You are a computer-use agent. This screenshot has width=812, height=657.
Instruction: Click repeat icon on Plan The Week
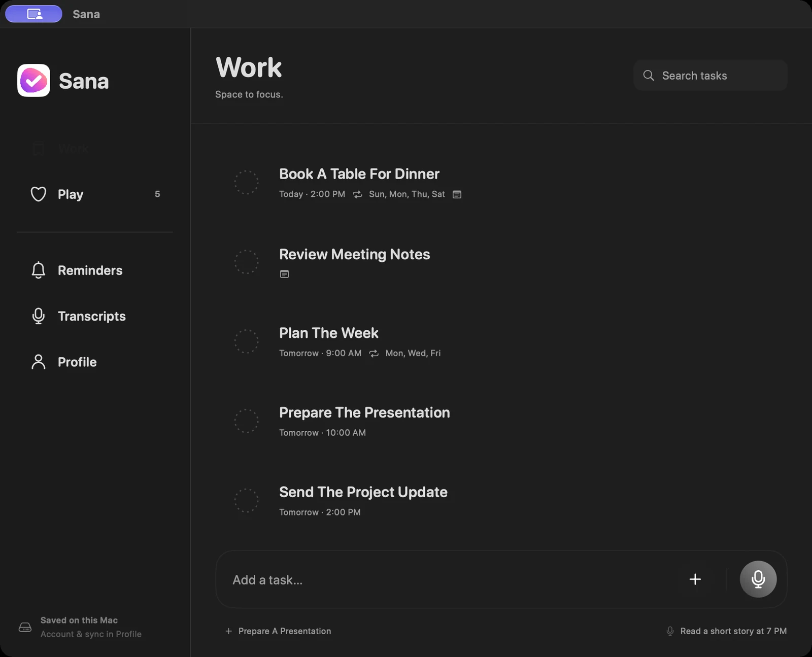click(374, 353)
